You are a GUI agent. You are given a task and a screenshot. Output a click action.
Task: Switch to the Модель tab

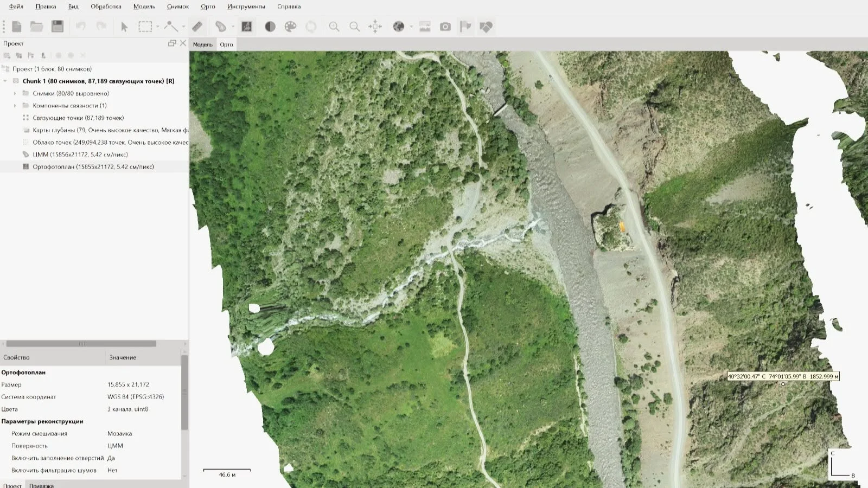pyautogui.click(x=202, y=44)
